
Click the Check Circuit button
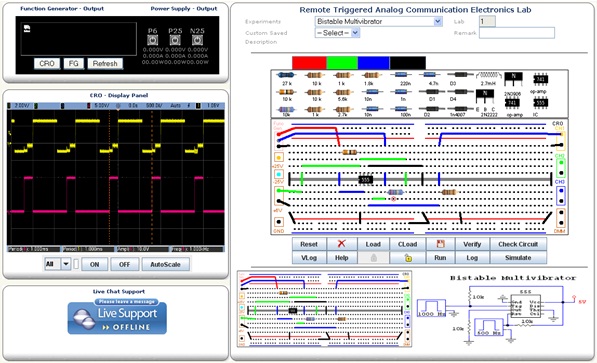click(x=518, y=244)
